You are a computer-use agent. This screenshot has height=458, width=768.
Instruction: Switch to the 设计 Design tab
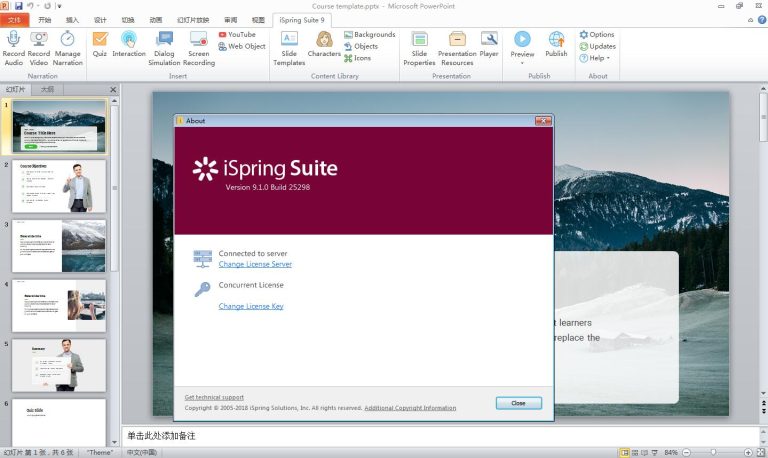[100, 20]
